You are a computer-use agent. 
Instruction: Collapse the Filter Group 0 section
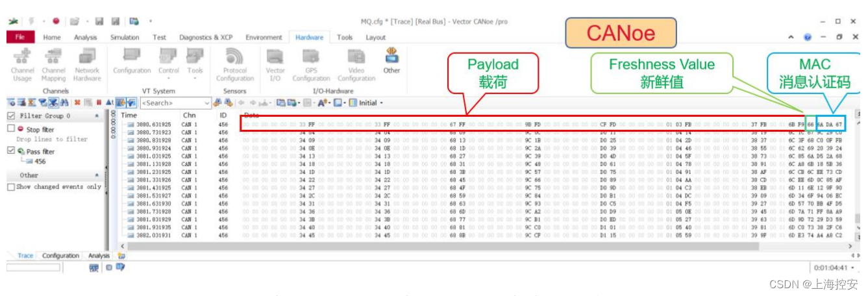(97, 116)
